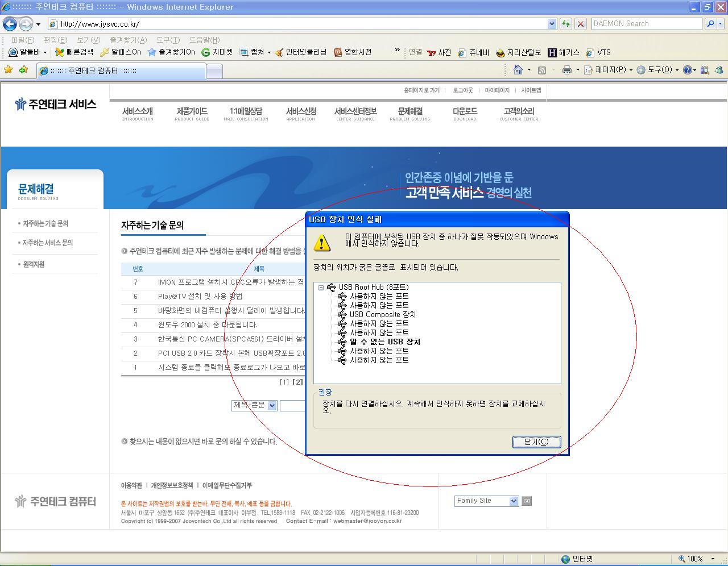Click the Stop loading red X icon

pyautogui.click(x=580, y=24)
